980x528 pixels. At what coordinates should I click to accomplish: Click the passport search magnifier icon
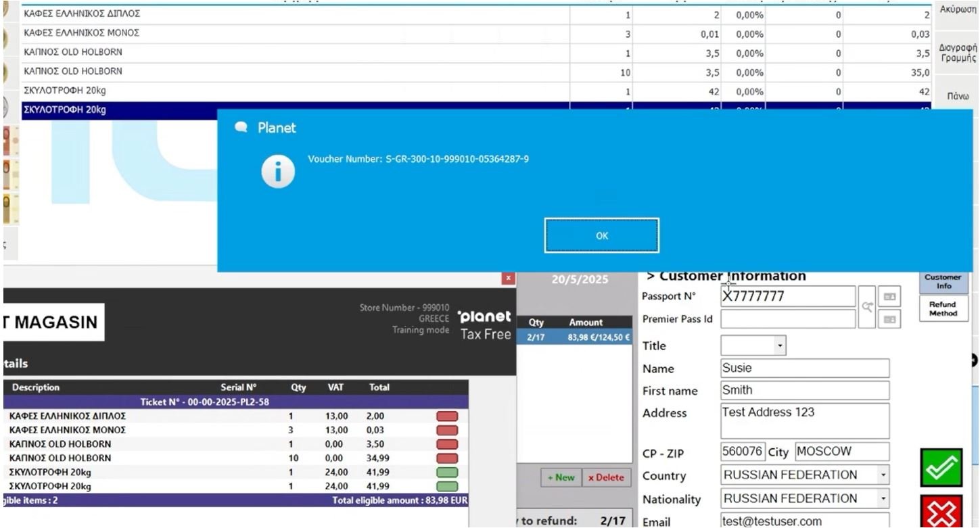pyautogui.click(x=866, y=306)
